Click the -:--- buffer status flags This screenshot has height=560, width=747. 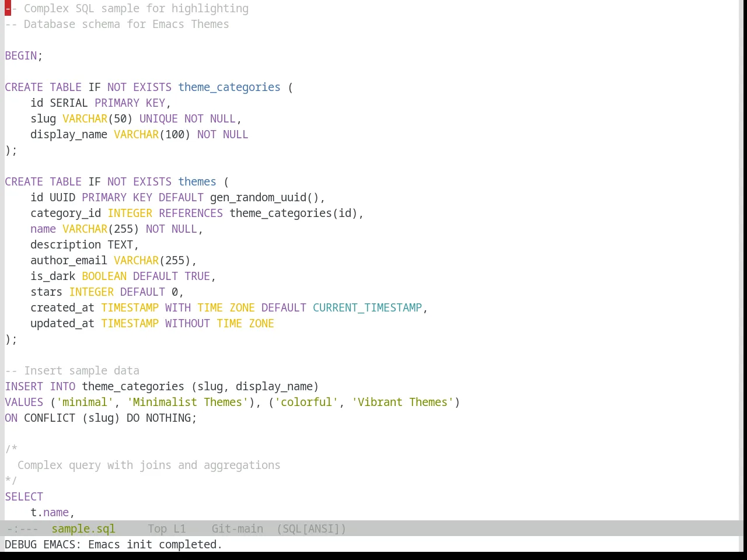click(23, 528)
